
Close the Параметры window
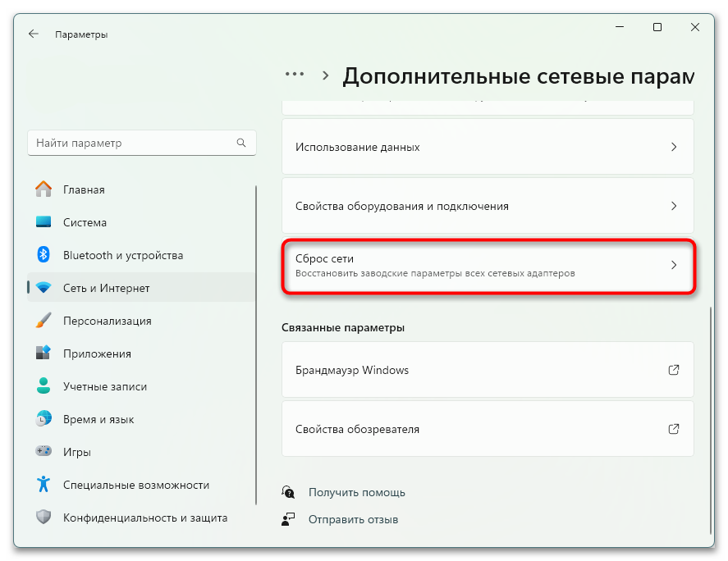(695, 27)
